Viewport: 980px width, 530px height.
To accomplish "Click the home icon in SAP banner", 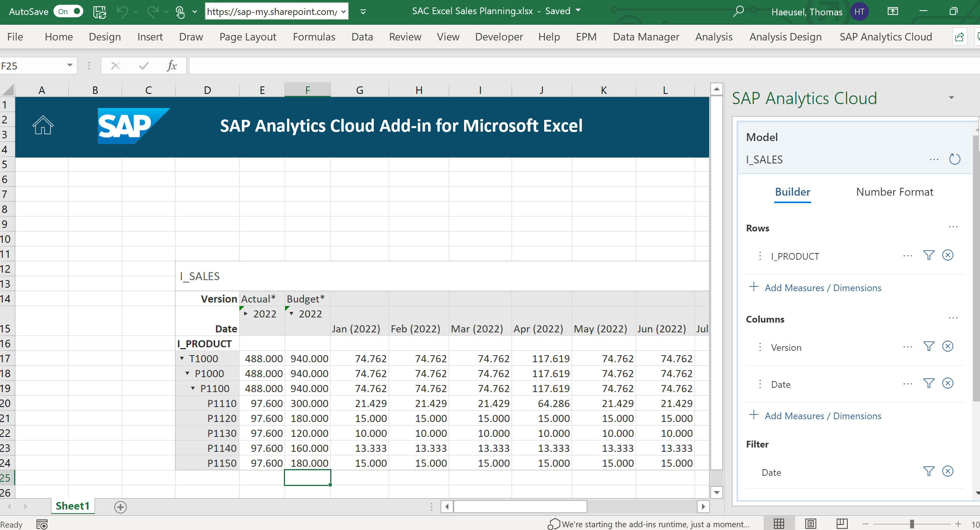I will [x=43, y=125].
